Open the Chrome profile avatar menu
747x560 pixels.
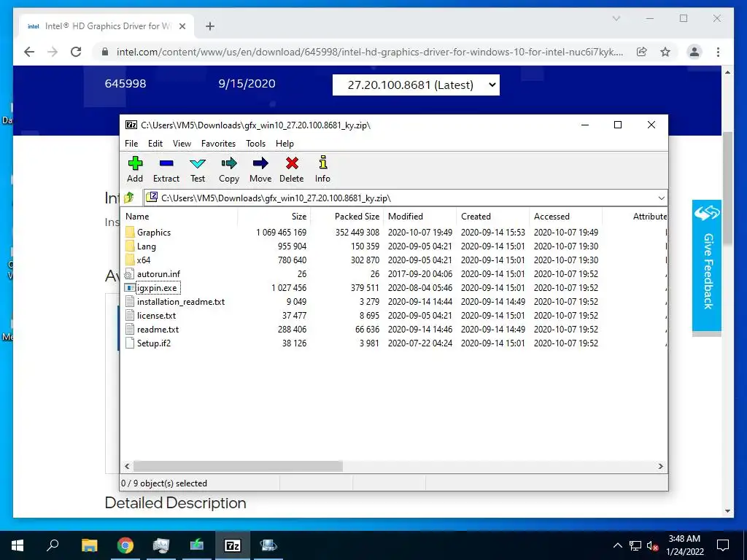[x=694, y=52]
